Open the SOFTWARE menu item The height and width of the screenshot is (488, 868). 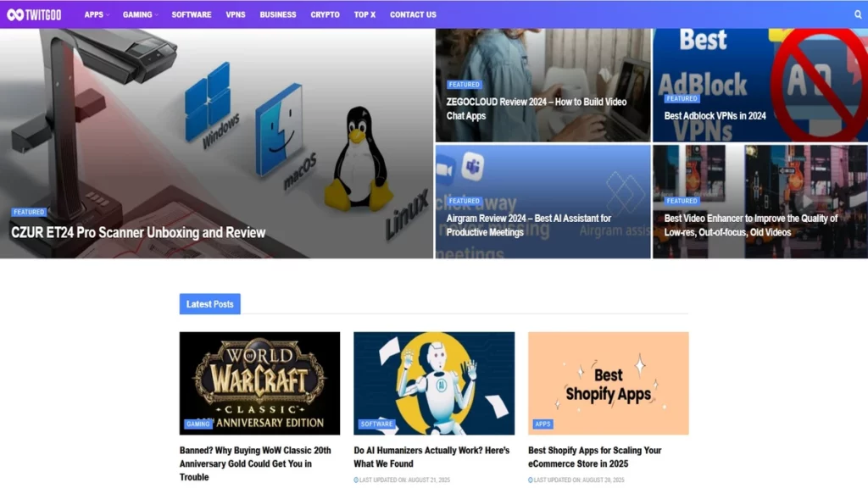click(x=191, y=14)
